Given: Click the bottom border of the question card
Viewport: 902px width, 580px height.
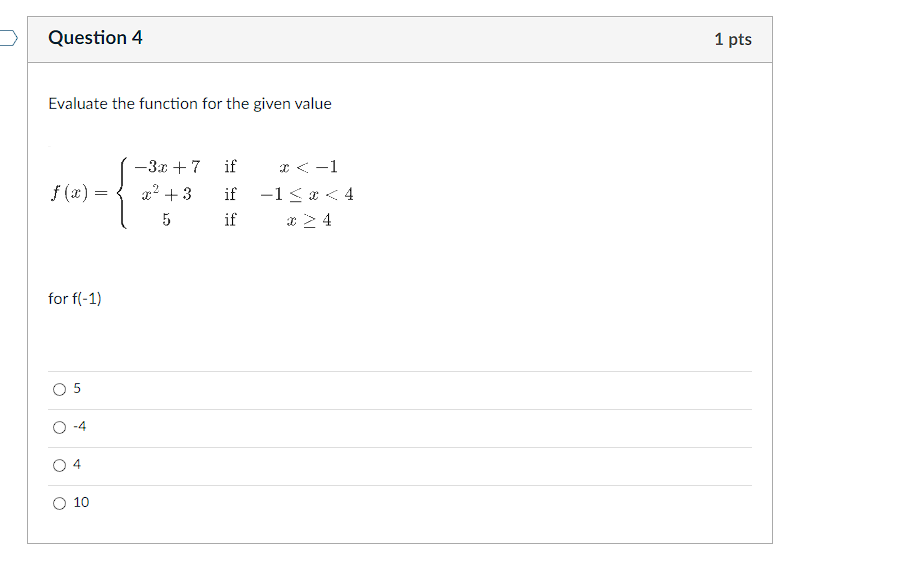Looking at the screenshot, I should click(x=400, y=543).
